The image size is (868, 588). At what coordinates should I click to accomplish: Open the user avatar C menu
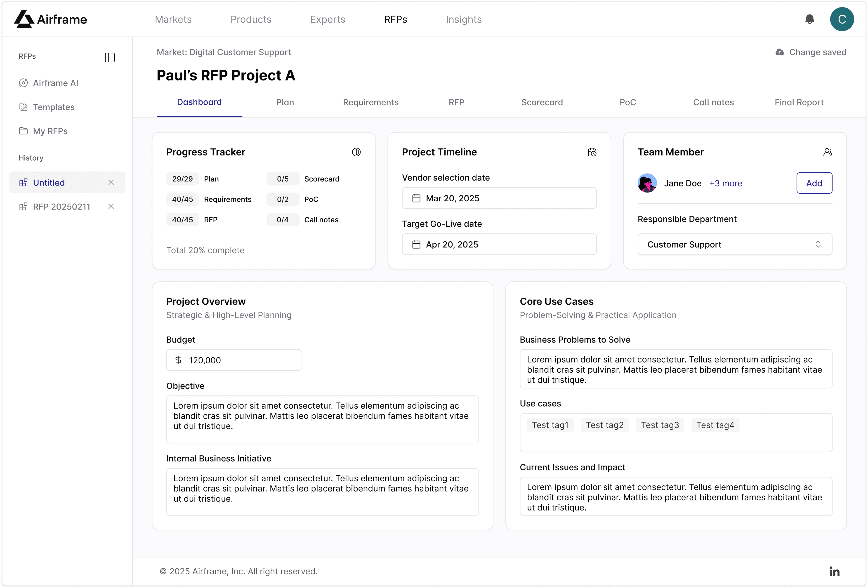click(842, 19)
